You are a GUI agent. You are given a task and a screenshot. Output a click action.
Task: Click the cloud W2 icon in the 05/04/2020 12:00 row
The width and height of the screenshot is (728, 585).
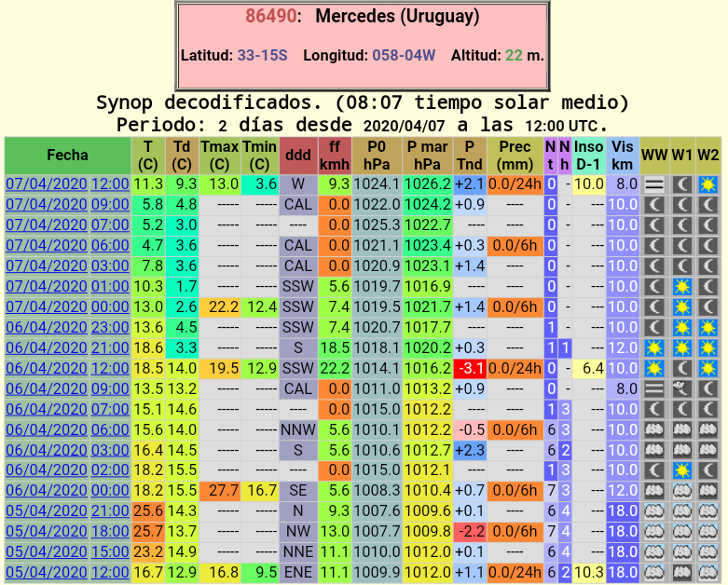point(708,572)
